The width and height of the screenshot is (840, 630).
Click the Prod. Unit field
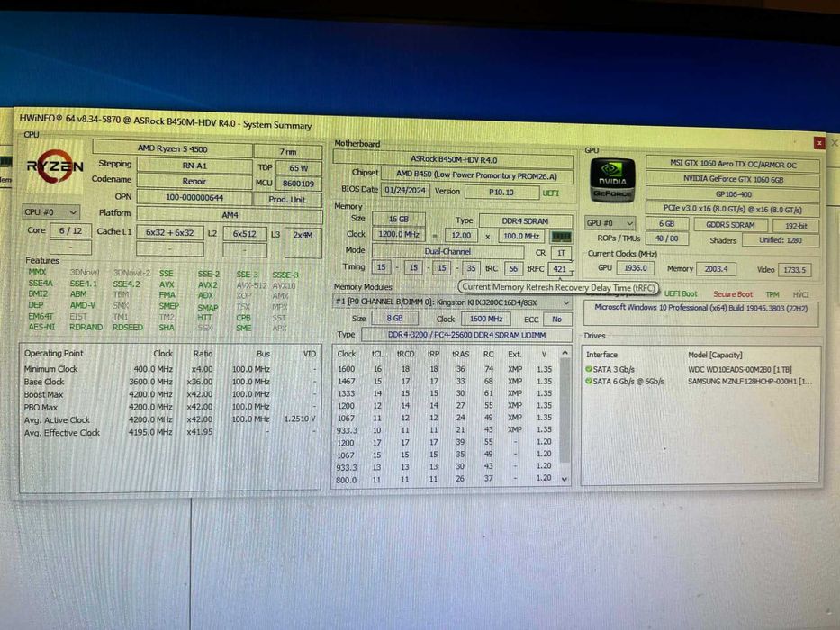288,199
